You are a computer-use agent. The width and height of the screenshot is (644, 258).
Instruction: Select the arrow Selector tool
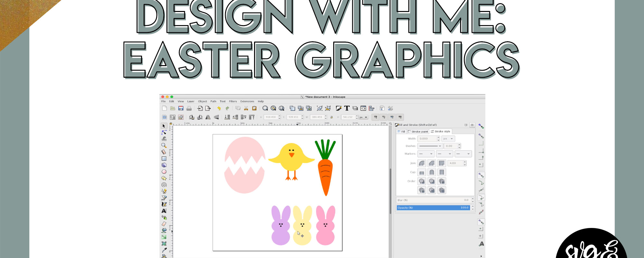(x=164, y=126)
